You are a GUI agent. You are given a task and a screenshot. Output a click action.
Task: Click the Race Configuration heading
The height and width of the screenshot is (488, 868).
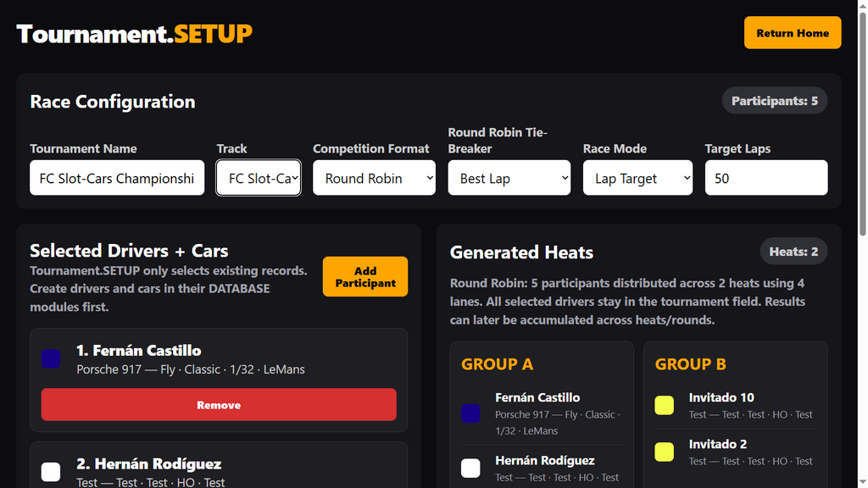113,102
